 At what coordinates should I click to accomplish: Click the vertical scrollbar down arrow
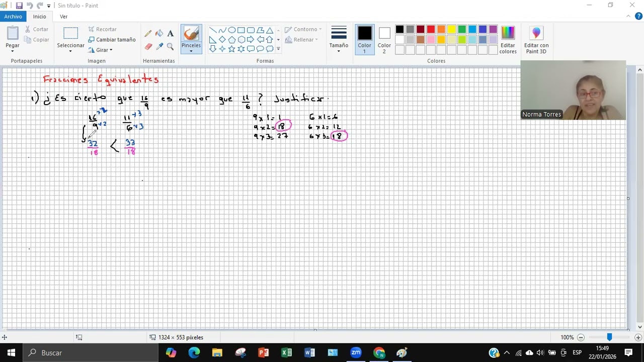point(640,327)
